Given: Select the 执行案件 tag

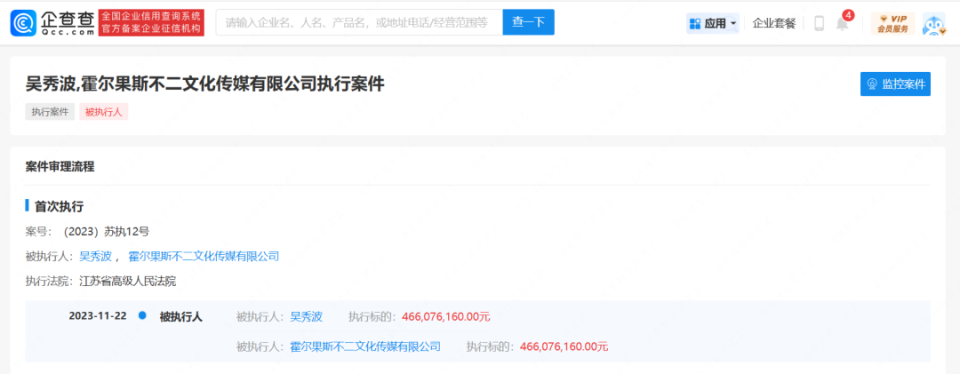Looking at the screenshot, I should point(50,112).
